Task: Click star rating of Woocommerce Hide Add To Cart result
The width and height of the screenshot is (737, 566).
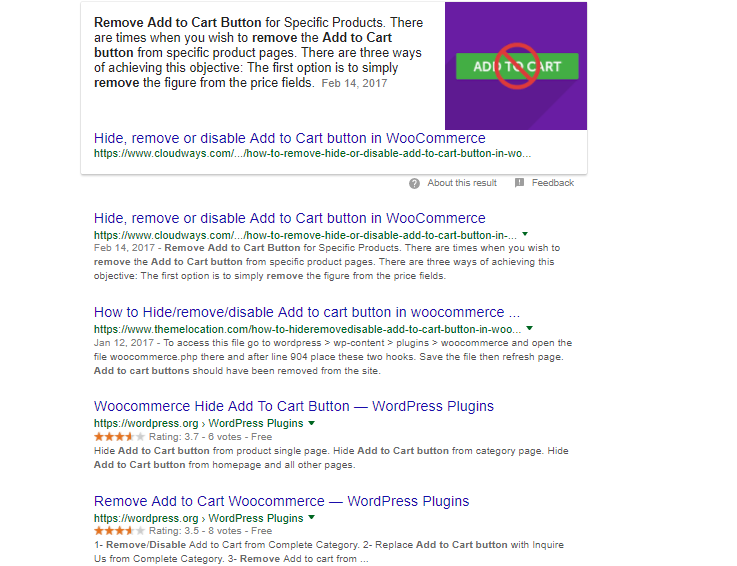Action: 119,437
